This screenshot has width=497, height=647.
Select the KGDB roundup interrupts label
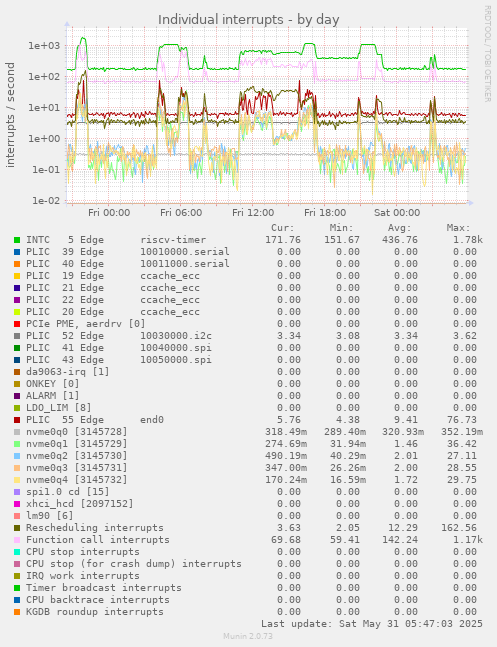click(x=95, y=612)
